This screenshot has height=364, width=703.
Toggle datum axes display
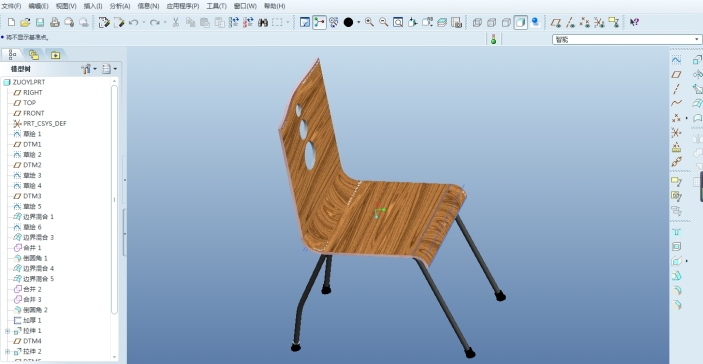(x=570, y=22)
